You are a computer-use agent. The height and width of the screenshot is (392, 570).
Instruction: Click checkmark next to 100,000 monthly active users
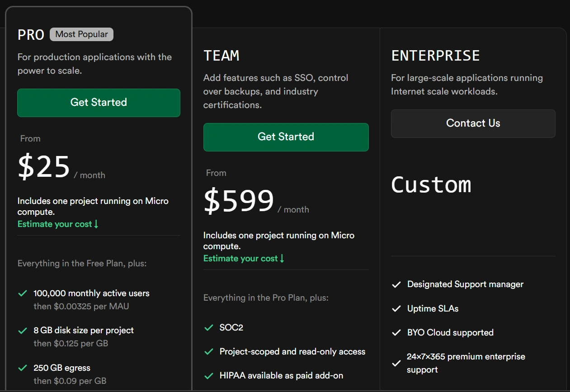click(x=22, y=293)
